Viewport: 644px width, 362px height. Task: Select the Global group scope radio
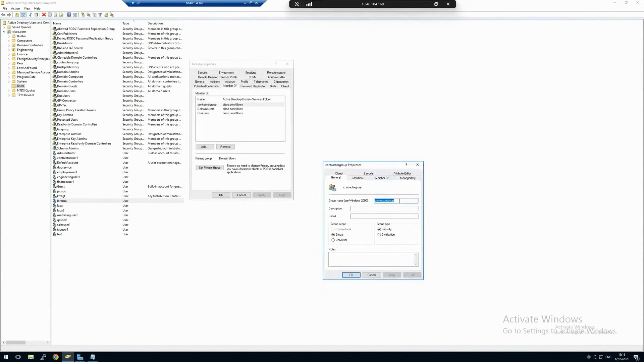(333, 235)
